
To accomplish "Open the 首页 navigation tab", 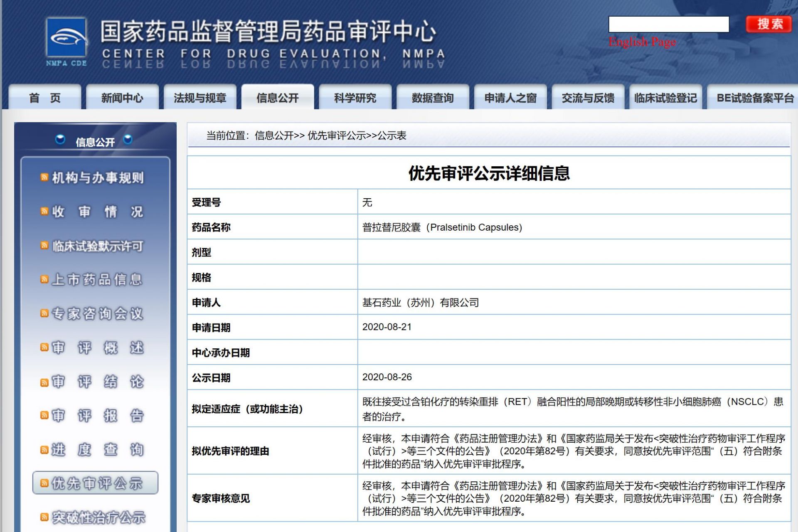I will (x=45, y=97).
